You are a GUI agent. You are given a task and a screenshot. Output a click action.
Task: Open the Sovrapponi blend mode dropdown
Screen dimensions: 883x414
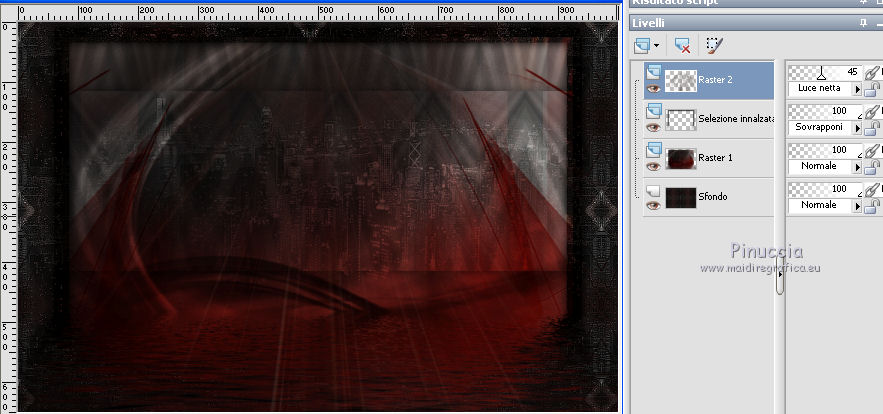tap(858, 128)
